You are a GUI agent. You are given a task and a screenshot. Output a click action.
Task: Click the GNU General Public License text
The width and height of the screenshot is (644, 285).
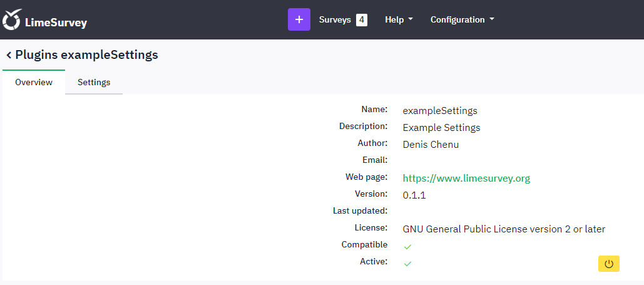(504, 229)
